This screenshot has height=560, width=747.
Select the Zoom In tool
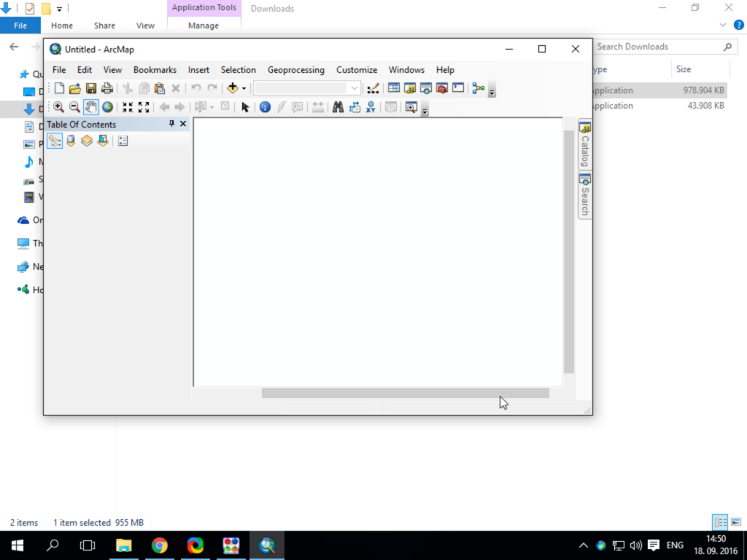point(58,107)
